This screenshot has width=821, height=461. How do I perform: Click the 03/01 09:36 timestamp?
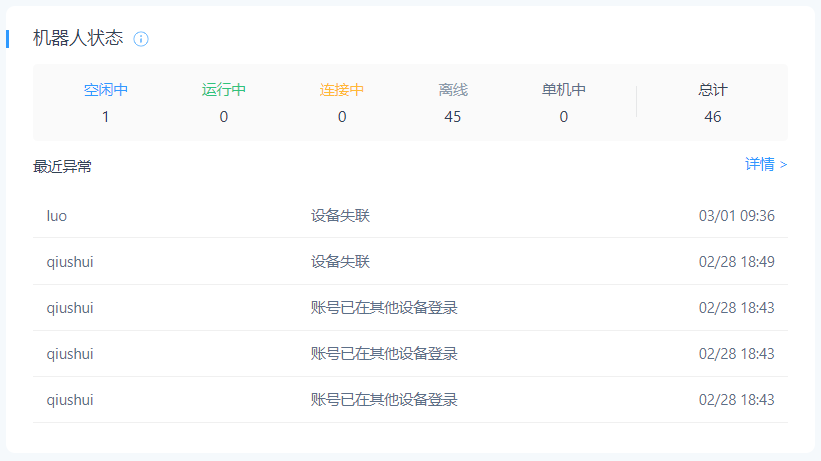click(x=737, y=215)
